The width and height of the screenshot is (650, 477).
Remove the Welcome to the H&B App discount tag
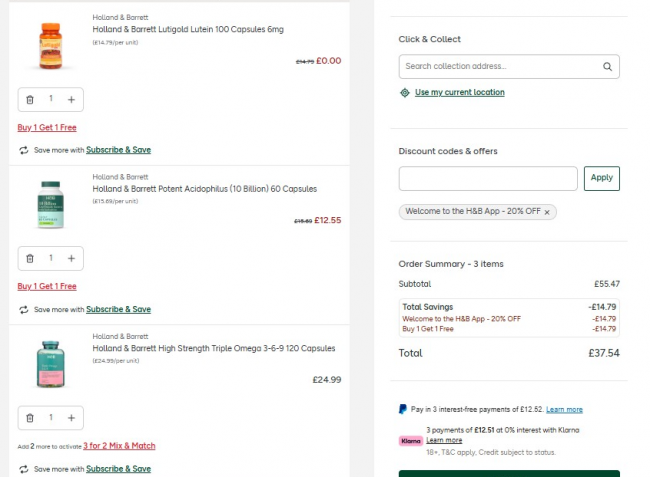click(547, 212)
